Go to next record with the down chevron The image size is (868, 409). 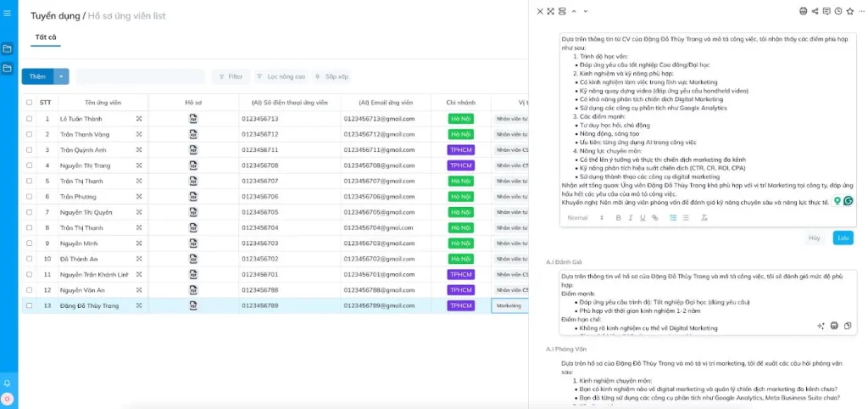pos(586,11)
